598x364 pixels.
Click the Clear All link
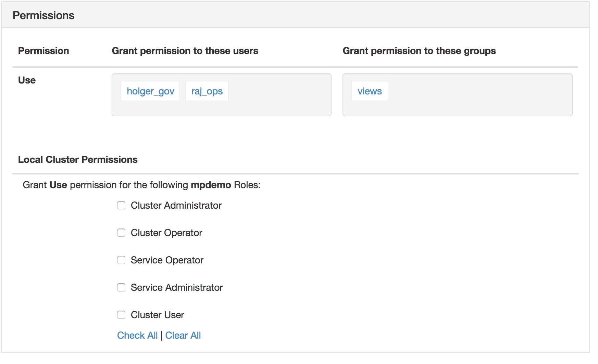click(x=183, y=335)
